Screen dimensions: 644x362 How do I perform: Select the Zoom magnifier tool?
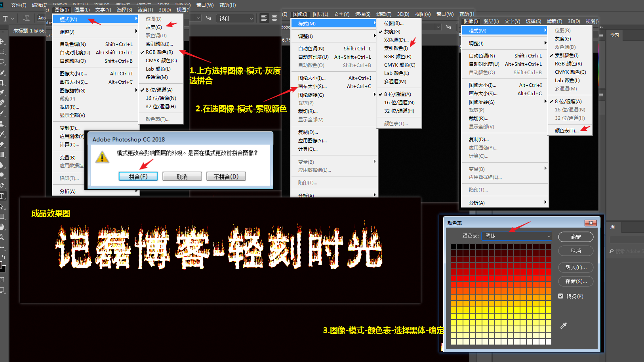(x=2, y=237)
